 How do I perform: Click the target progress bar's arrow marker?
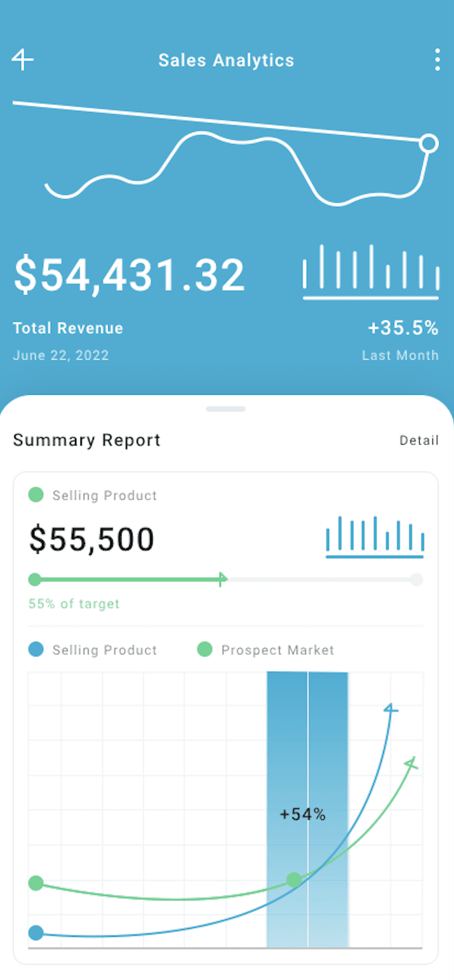pyautogui.click(x=222, y=579)
